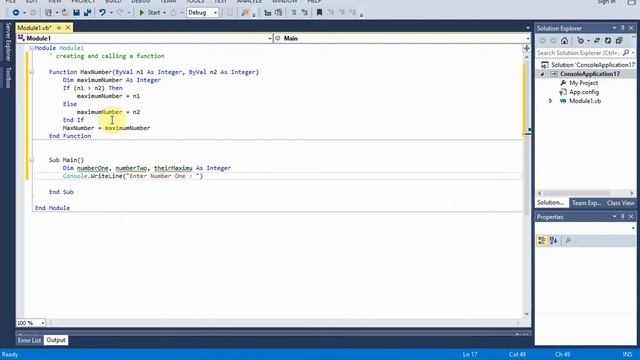The width and height of the screenshot is (640, 360).
Task: Open the Solution Explorer window options arrow
Action: (614, 28)
